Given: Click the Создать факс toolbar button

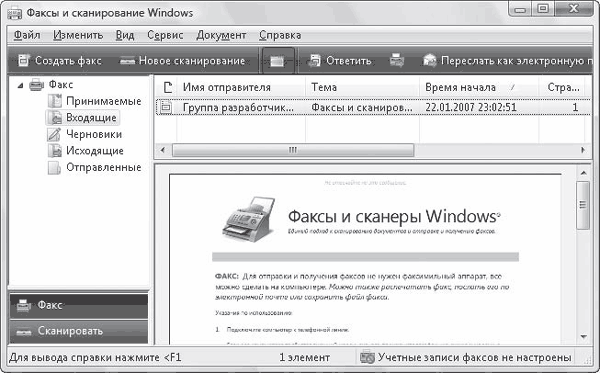Looking at the screenshot, I should tap(60, 61).
